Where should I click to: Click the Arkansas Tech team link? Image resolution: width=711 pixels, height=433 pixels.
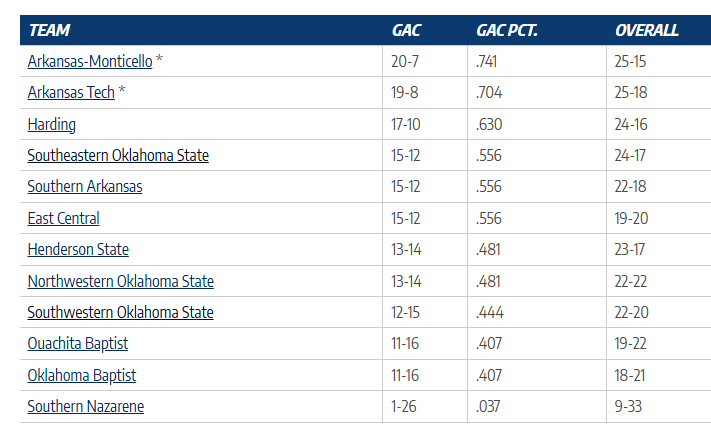(x=71, y=93)
